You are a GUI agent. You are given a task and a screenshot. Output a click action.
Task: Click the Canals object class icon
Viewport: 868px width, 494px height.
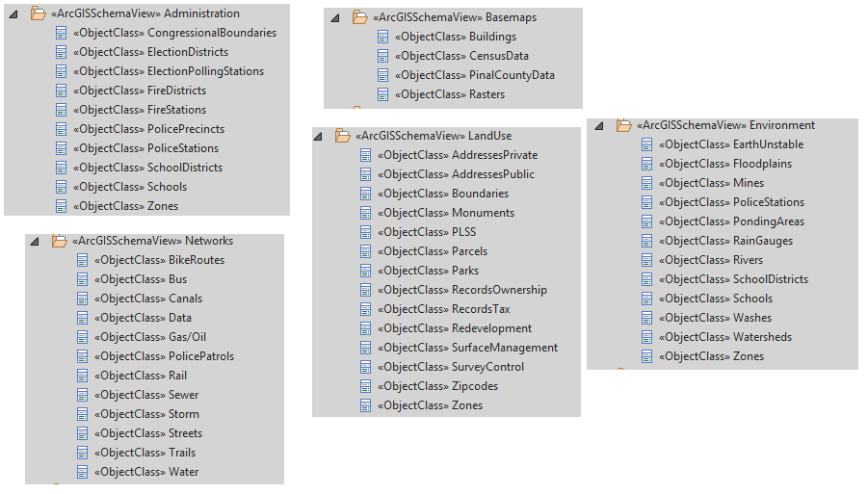click(x=83, y=299)
